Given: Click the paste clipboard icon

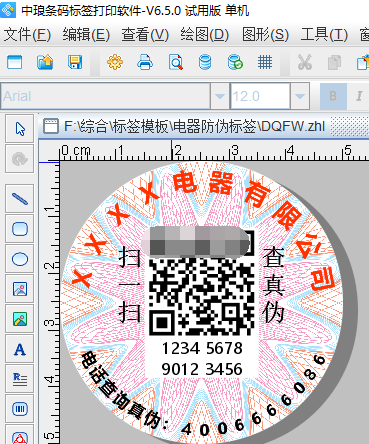Looking at the screenshot, I should [363, 62].
